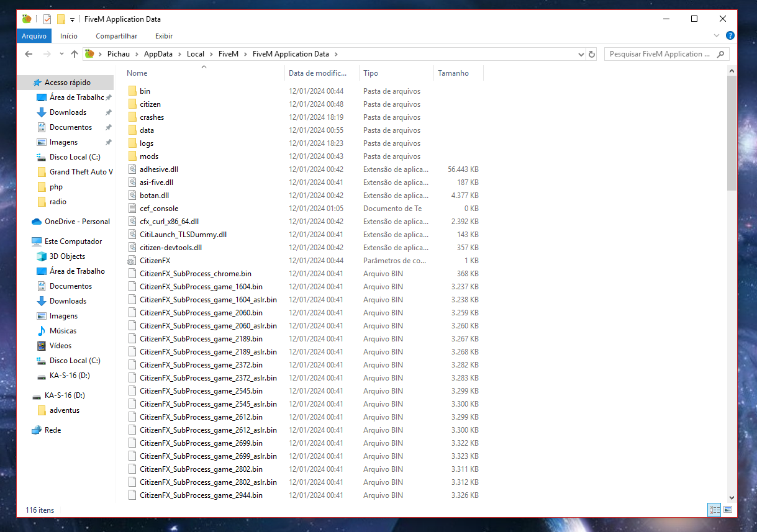Expand the breadcrumb arrow after FiveM
Image resolution: width=757 pixels, height=532 pixels.
245,54
